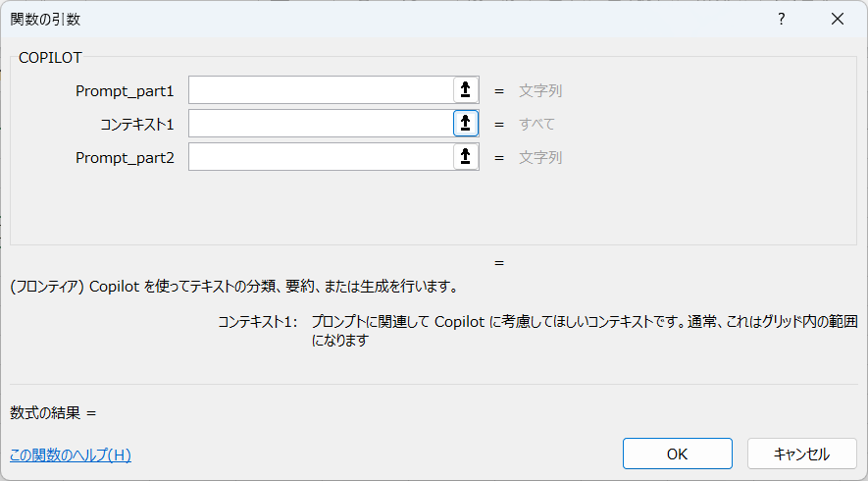The image size is (868, 481).
Task: Open the この関数のヘルプ(H) link
Action: point(71,454)
